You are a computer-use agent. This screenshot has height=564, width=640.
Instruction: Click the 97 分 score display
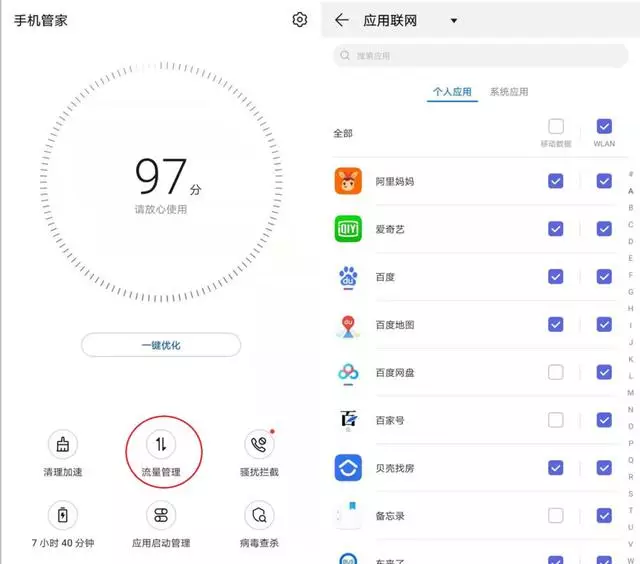click(x=168, y=177)
